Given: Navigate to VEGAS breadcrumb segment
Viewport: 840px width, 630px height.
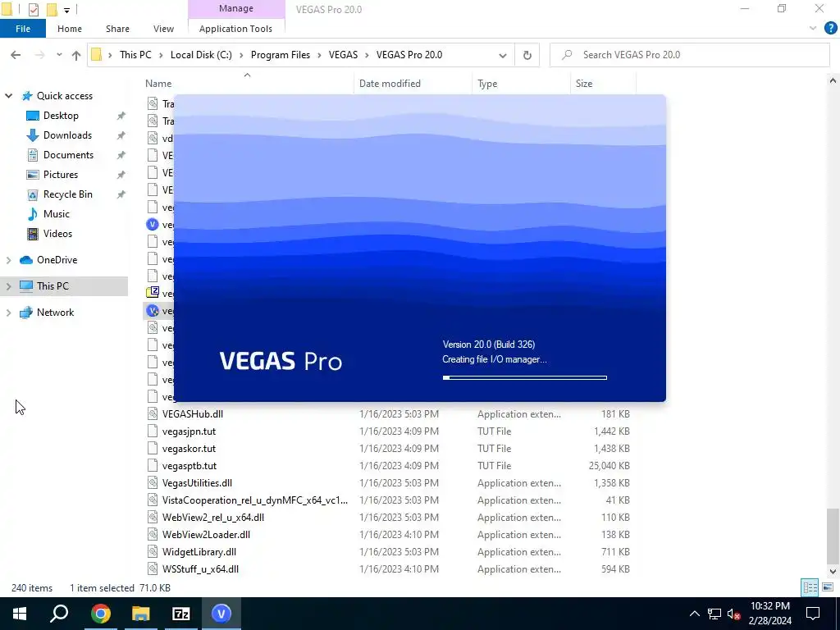Looking at the screenshot, I should pos(343,55).
